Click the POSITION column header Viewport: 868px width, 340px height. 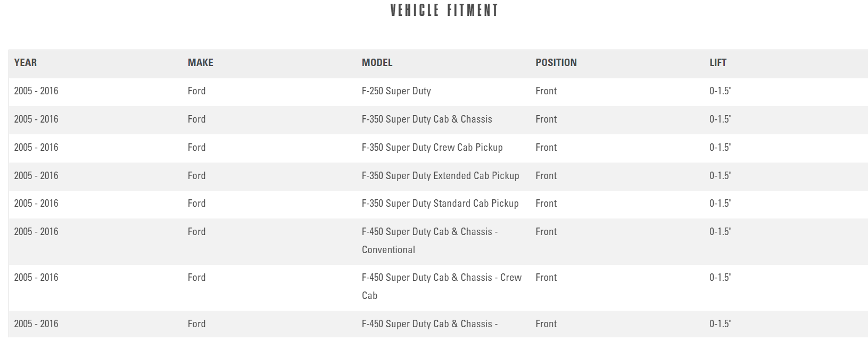click(556, 63)
